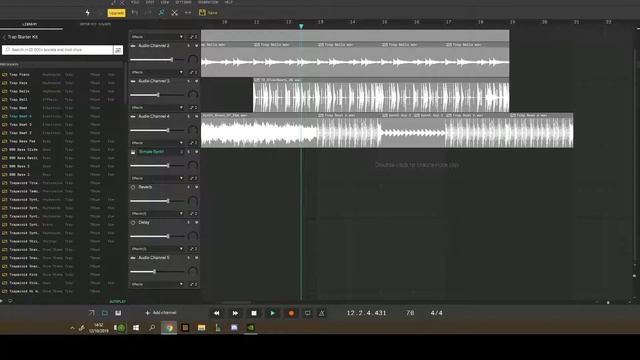This screenshot has width=640, height=360.
Task: Toggle the metronome
Action: (x=322, y=313)
